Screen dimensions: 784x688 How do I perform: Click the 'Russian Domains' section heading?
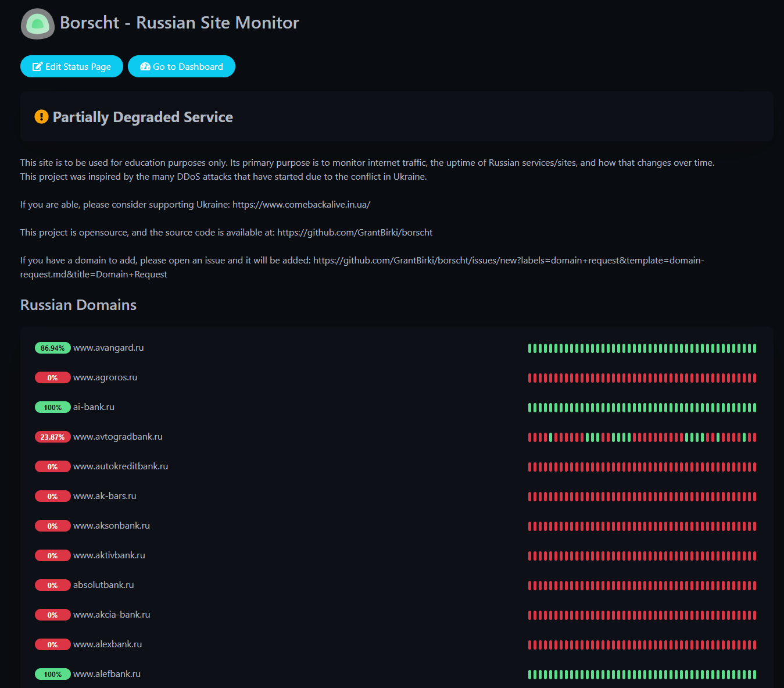[x=78, y=305]
